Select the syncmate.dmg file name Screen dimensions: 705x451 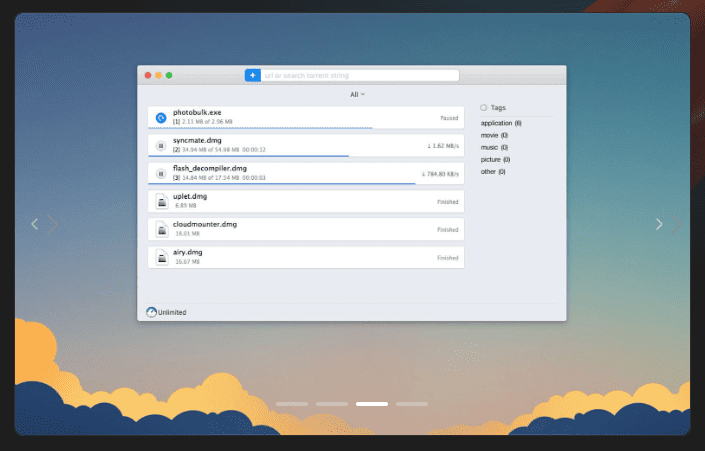tap(197, 140)
